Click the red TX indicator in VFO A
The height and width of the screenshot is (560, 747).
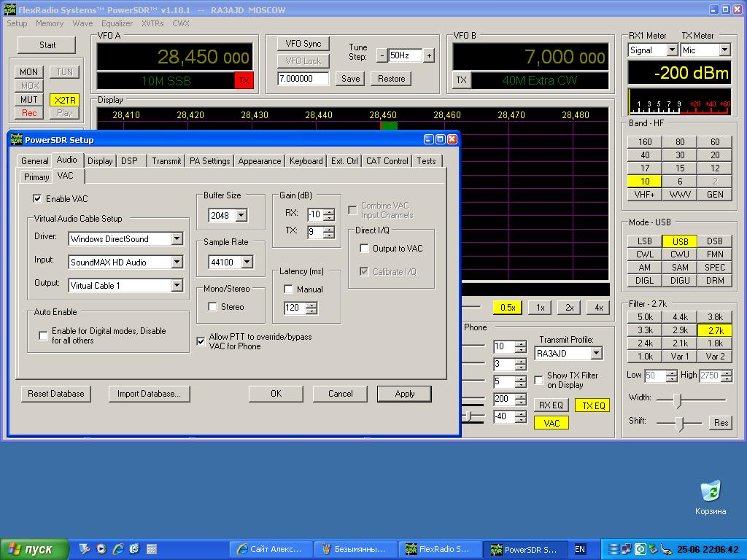pos(244,81)
